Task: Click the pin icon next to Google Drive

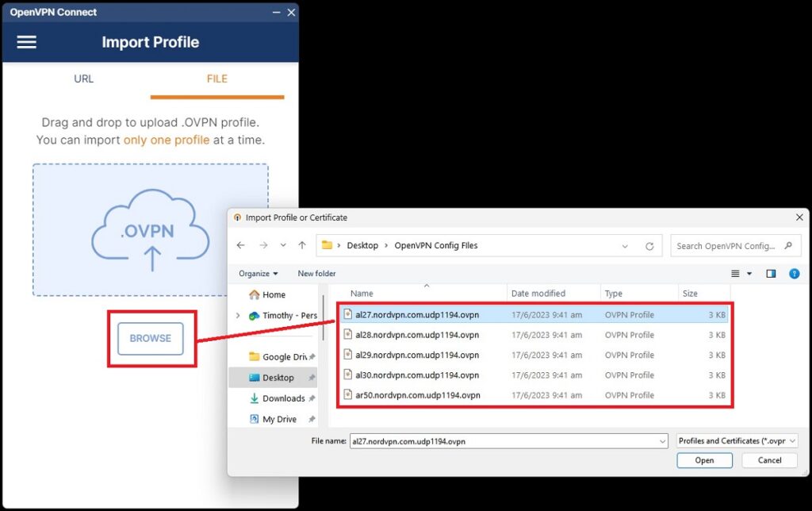Action: pyautogui.click(x=312, y=357)
